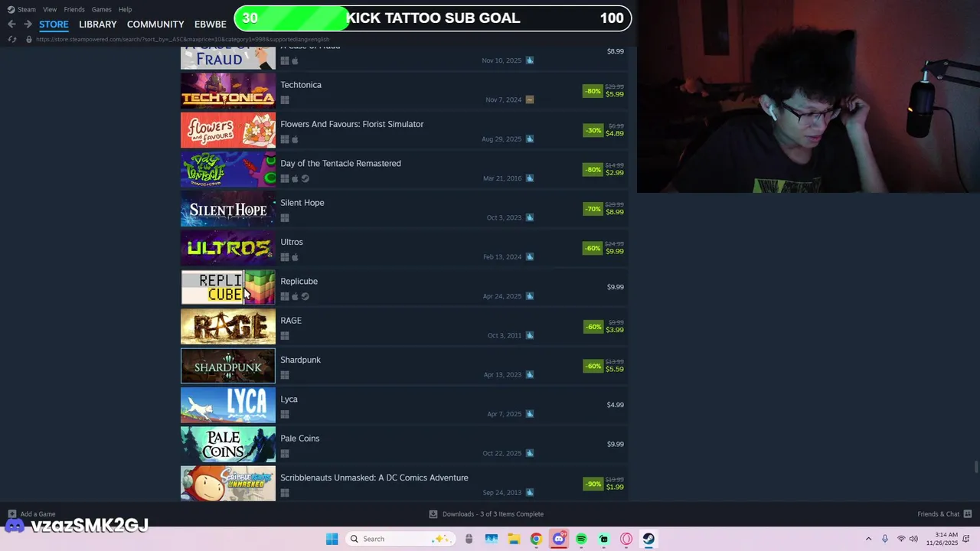
Task: Click the page scrollbar thumb on the right
Action: point(976,468)
